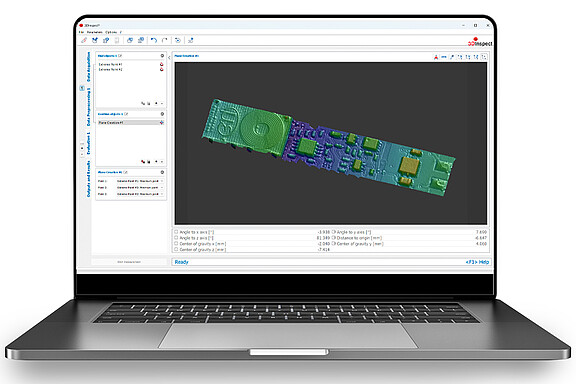Select the Plane Creation #1 list item

click(x=130, y=122)
